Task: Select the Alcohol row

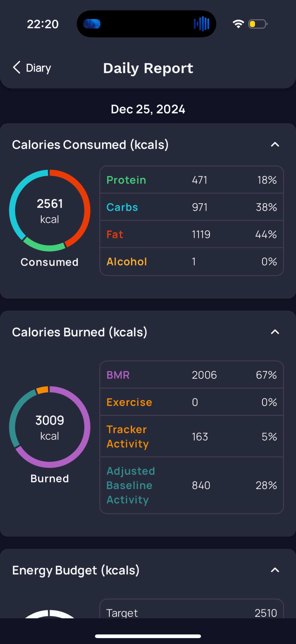Action: click(x=192, y=262)
